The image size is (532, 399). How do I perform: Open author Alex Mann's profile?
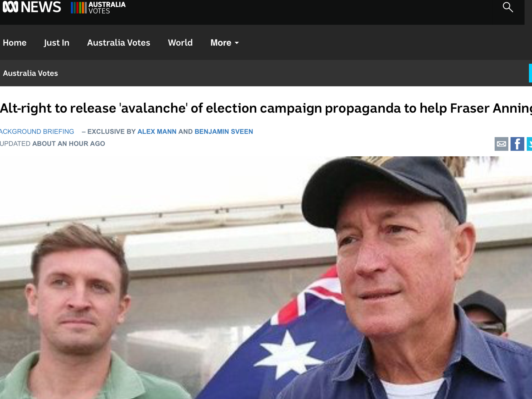pos(157,131)
